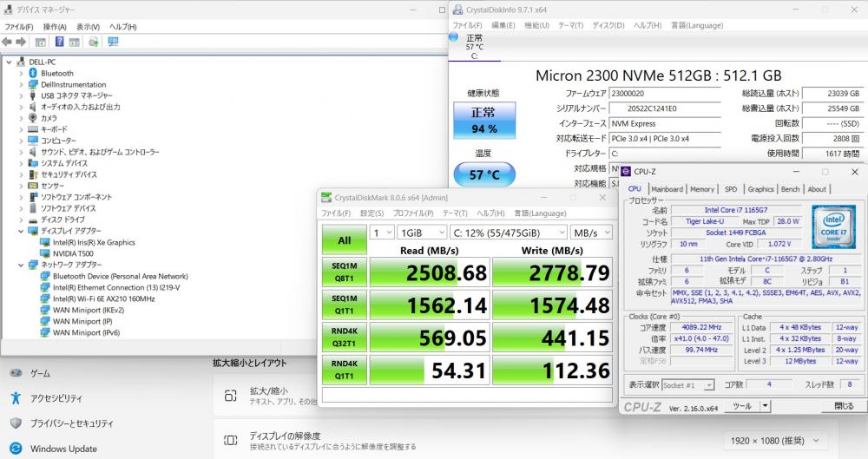Open the ゲーム settings icon in sidebar

[16, 373]
